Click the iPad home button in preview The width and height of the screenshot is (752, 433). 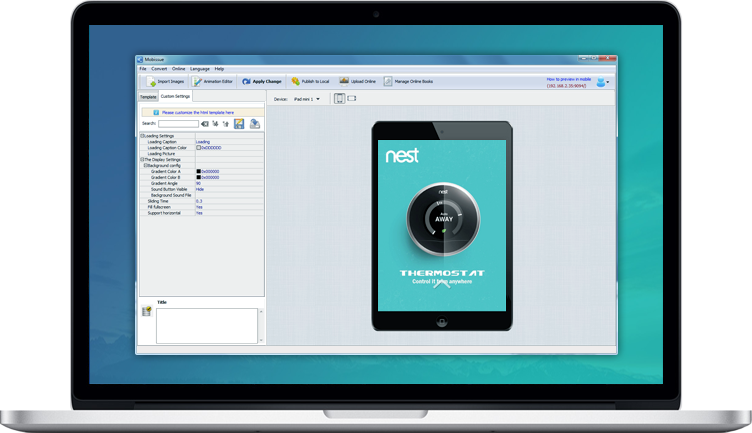(442, 322)
